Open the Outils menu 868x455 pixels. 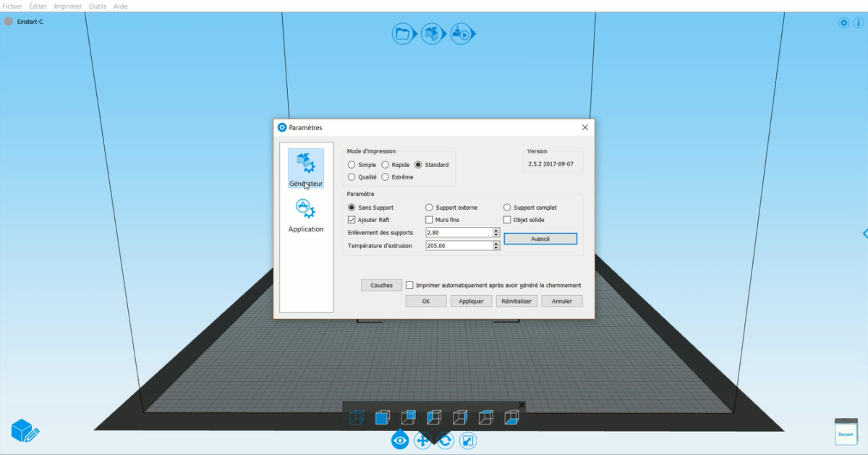tap(97, 6)
